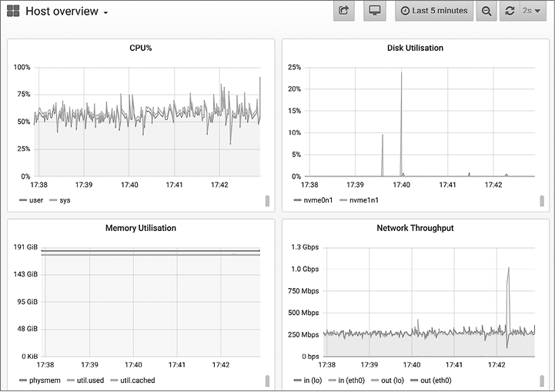Cycle view mode with monitor icon

click(374, 11)
